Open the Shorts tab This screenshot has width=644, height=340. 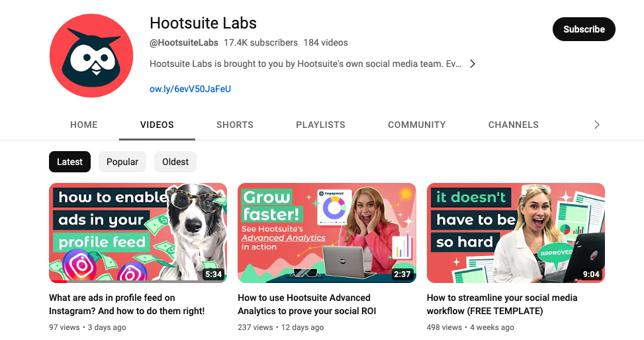pyautogui.click(x=235, y=125)
